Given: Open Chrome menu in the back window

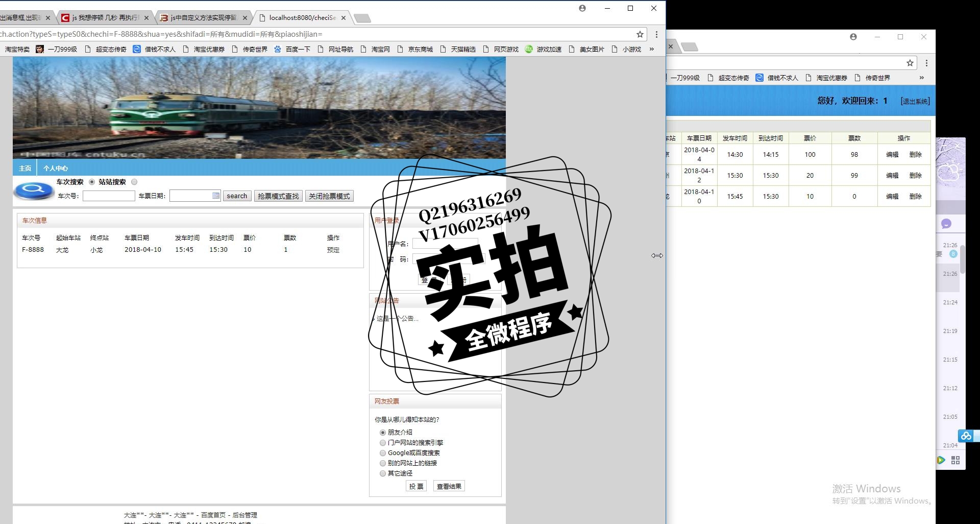Looking at the screenshot, I should 926,63.
